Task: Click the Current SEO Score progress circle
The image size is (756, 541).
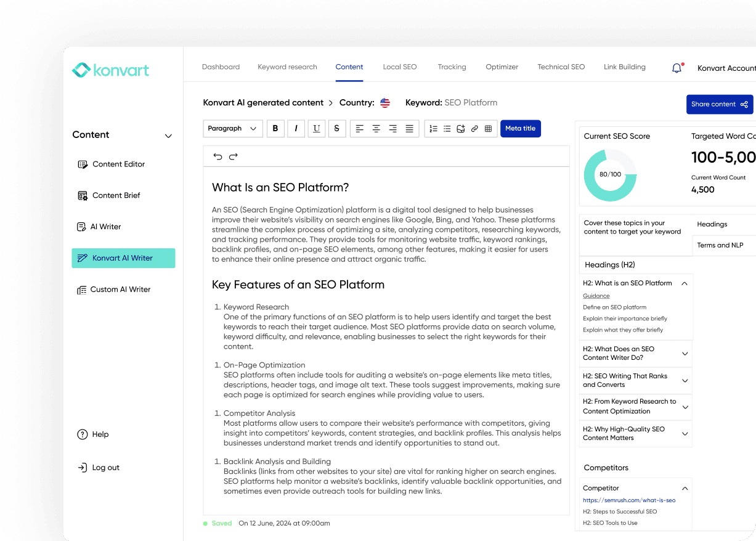Action: tap(610, 176)
